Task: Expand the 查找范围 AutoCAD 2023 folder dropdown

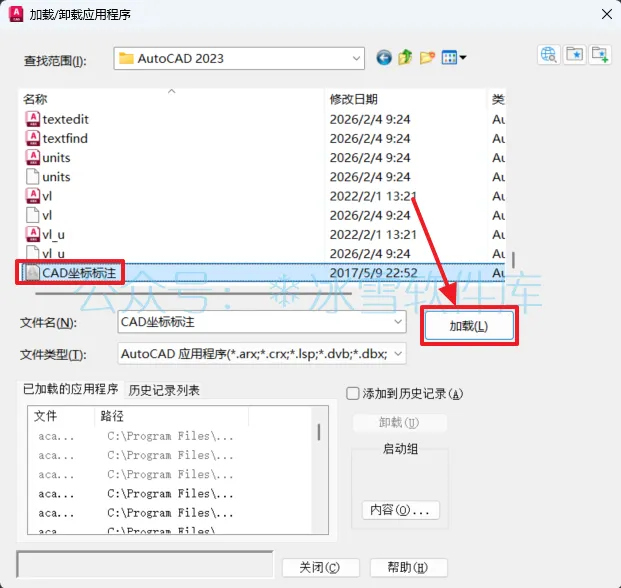Action: (356, 59)
